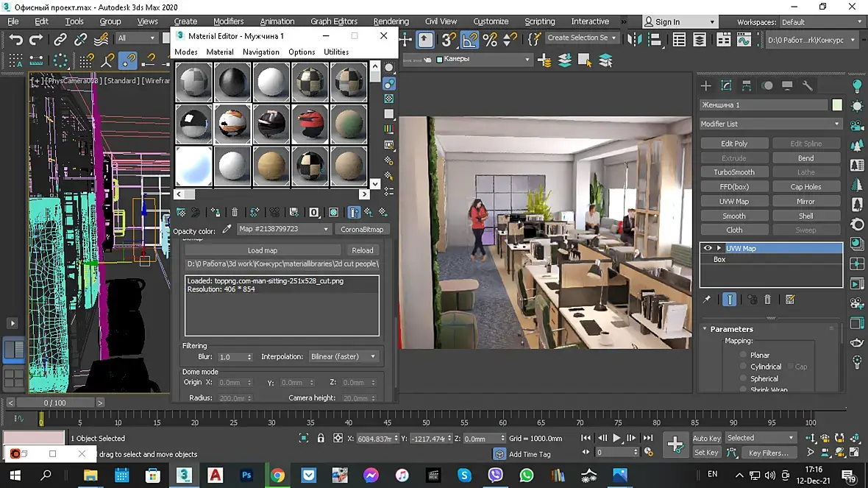The image size is (868, 488).
Task: Click the Undo arrow in main toolbar
Action: [x=16, y=39]
